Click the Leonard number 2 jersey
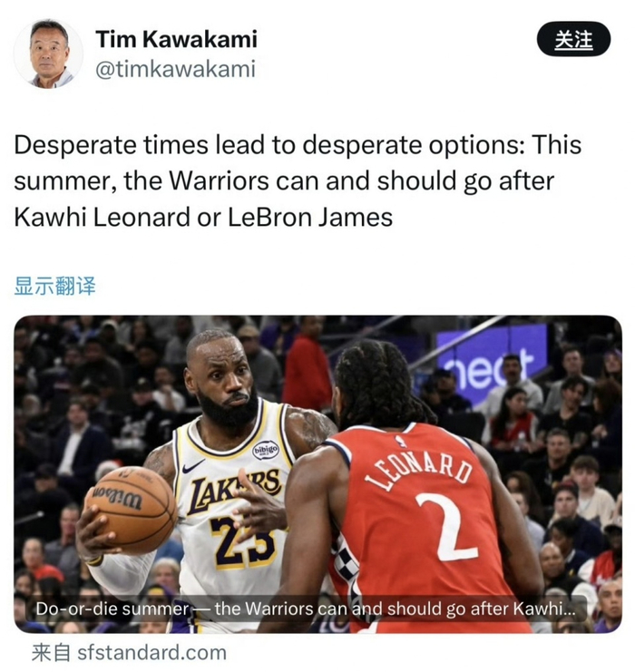635x672 pixels. click(x=423, y=523)
